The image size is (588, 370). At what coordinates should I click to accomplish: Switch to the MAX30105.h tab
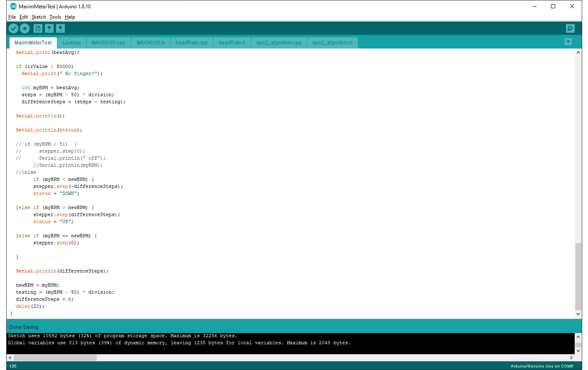(x=151, y=43)
